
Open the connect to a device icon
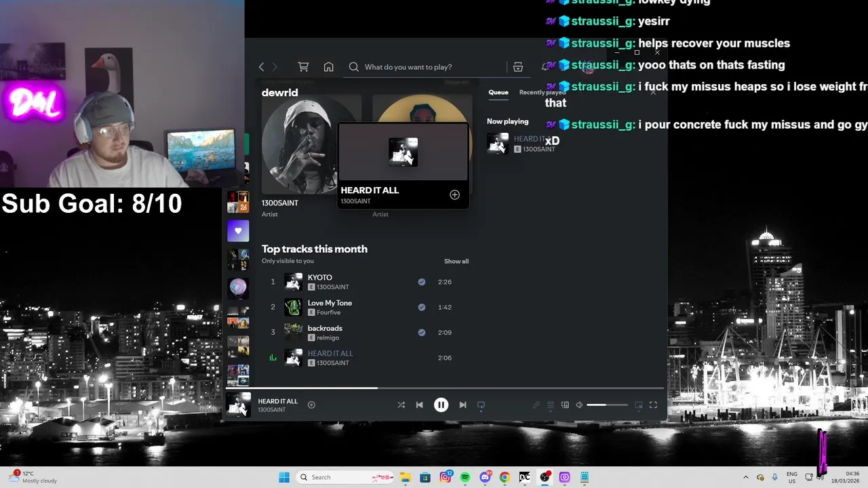[x=565, y=405]
